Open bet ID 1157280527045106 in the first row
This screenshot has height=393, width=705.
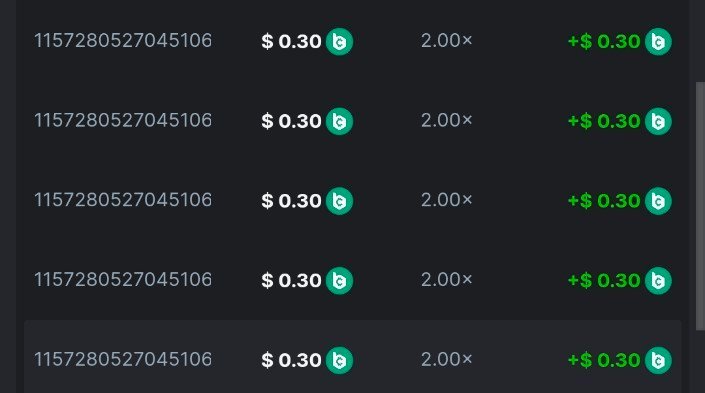(x=123, y=41)
